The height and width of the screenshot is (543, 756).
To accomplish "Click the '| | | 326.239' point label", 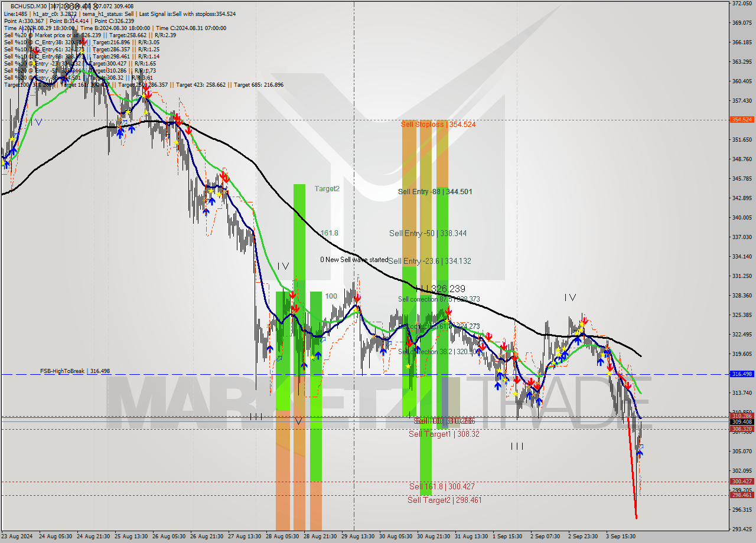I will 440,289.
